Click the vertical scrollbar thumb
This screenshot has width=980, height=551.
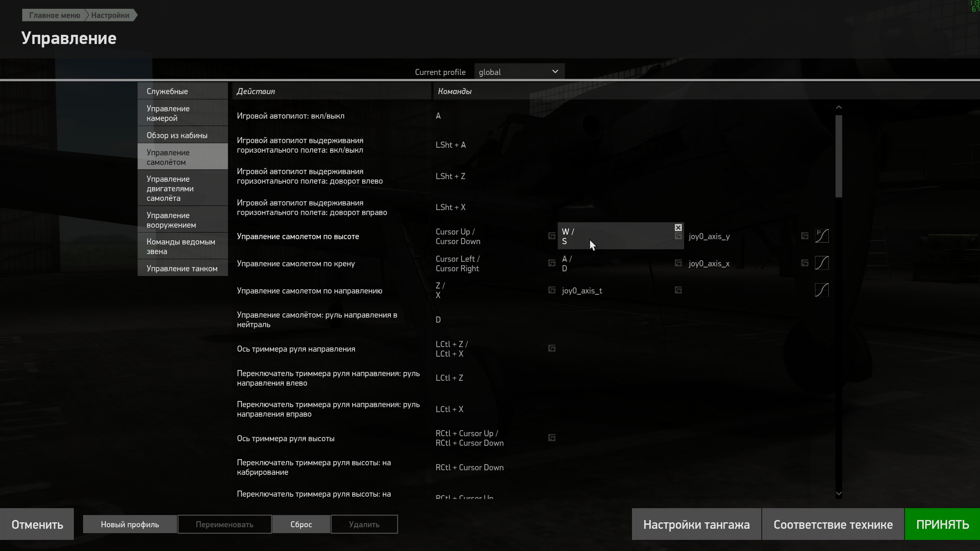(839, 156)
